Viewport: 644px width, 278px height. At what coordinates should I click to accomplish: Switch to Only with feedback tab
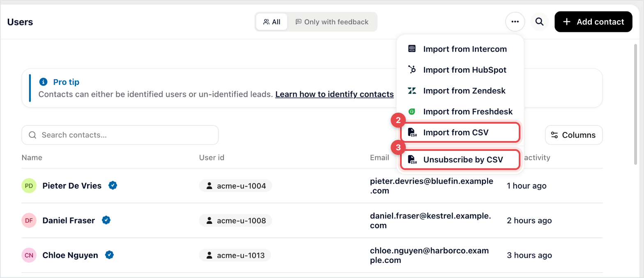332,22
